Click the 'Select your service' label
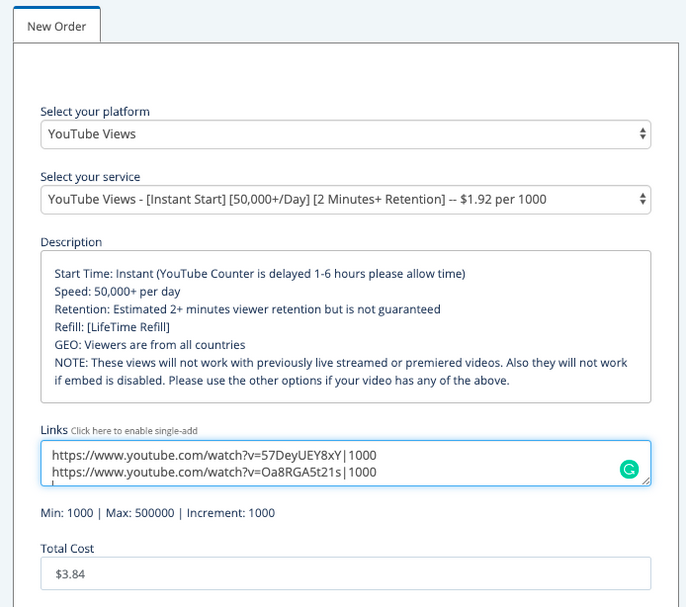The image size is (686, 607). click(90, 177)
